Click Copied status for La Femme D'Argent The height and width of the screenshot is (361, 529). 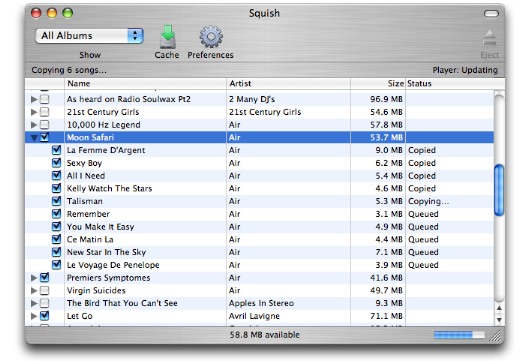click(x=422, y=150)
